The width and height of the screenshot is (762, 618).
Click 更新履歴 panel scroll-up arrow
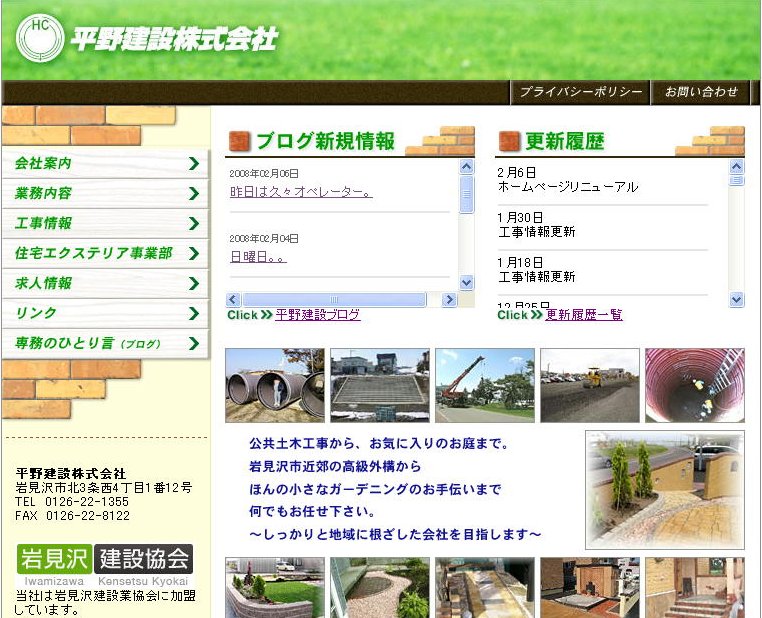pyautogui.click(x=737, y=167)
